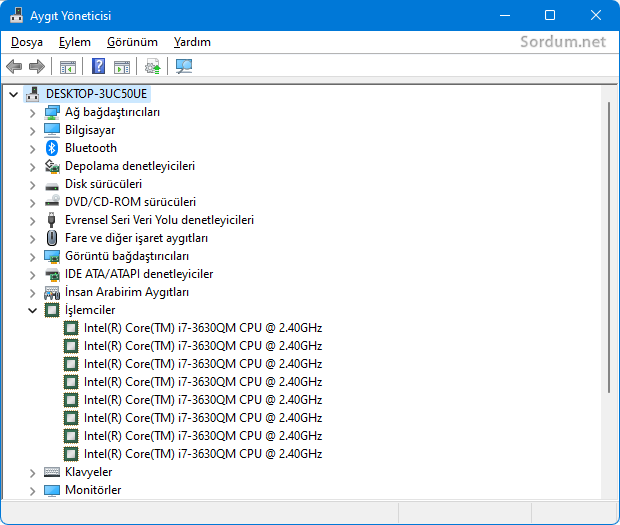Expand Ağ bağdaştırıcıları category
Image resolution: width=620 pixels, height=525 pixels.
point(32,113)
